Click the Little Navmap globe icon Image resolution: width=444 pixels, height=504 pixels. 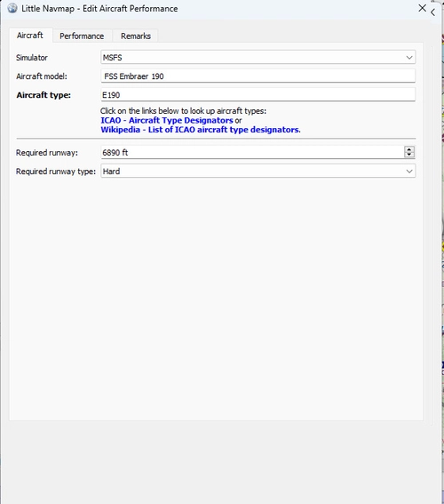(12, 8)
